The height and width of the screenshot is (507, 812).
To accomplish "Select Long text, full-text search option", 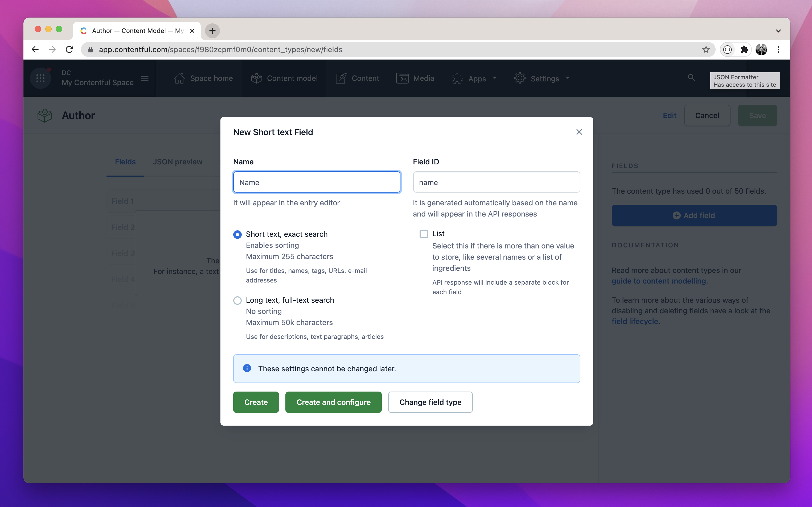I will point(237,300).
